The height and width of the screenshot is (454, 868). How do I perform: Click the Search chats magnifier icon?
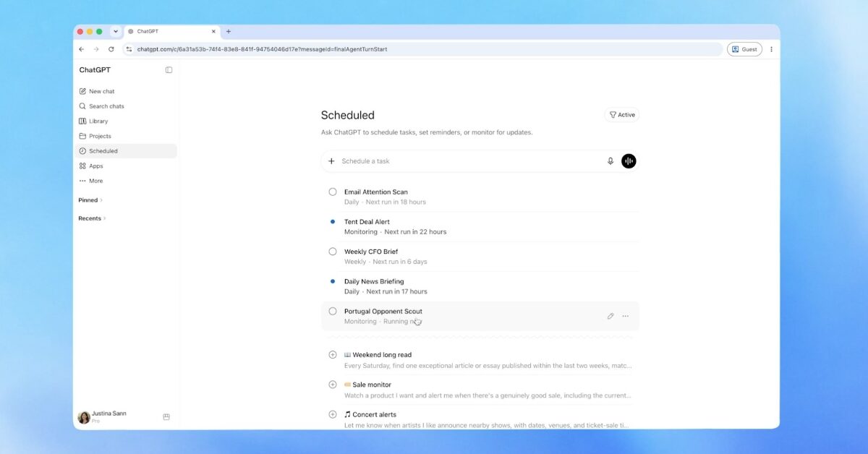point(82,106)
